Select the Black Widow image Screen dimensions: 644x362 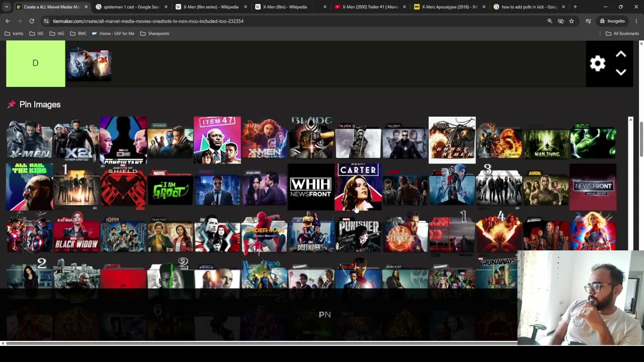(76, 234)
